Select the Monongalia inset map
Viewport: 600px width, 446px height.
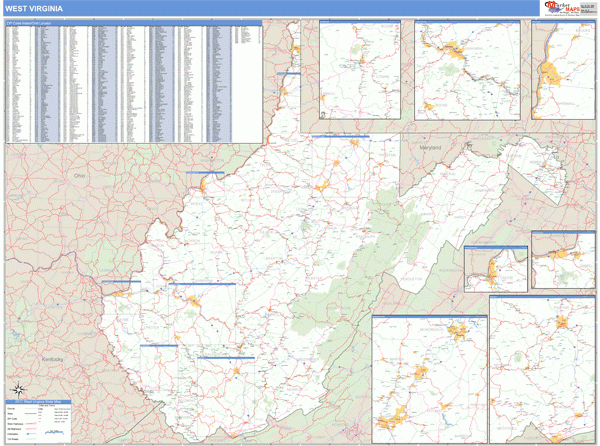pos(429,379)
